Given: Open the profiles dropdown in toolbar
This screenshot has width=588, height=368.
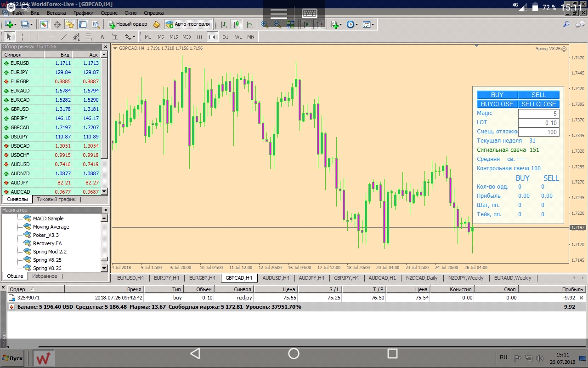Looking at the screenshot, I should (x=27, y=24).
